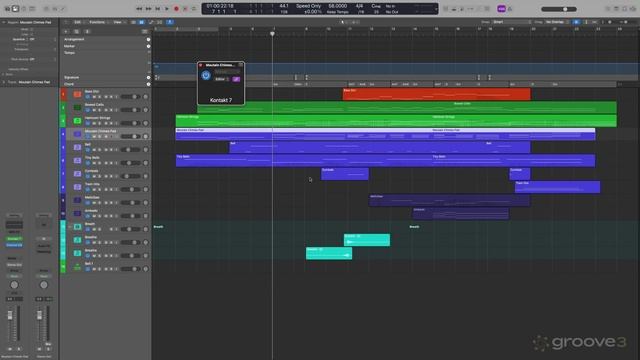Toggle the global tracks configuration button
Image resolution: width=640 pixels, height=360 pixels.
[144, 31]
